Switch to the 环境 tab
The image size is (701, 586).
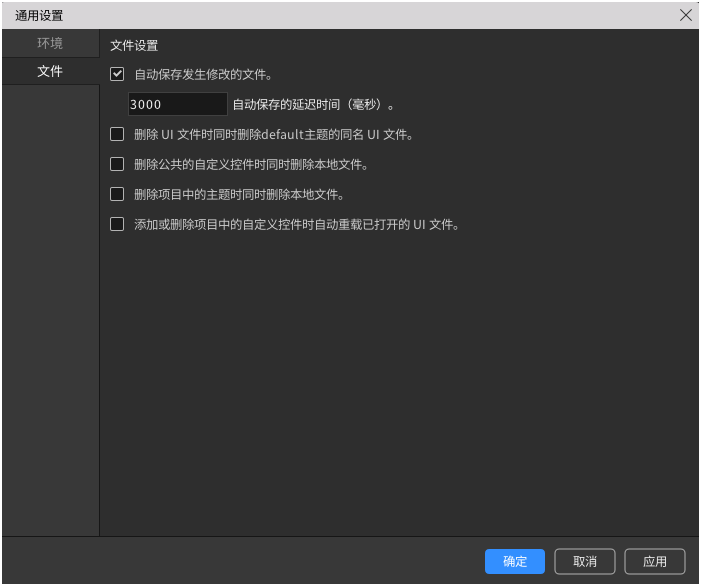[50, 43]
